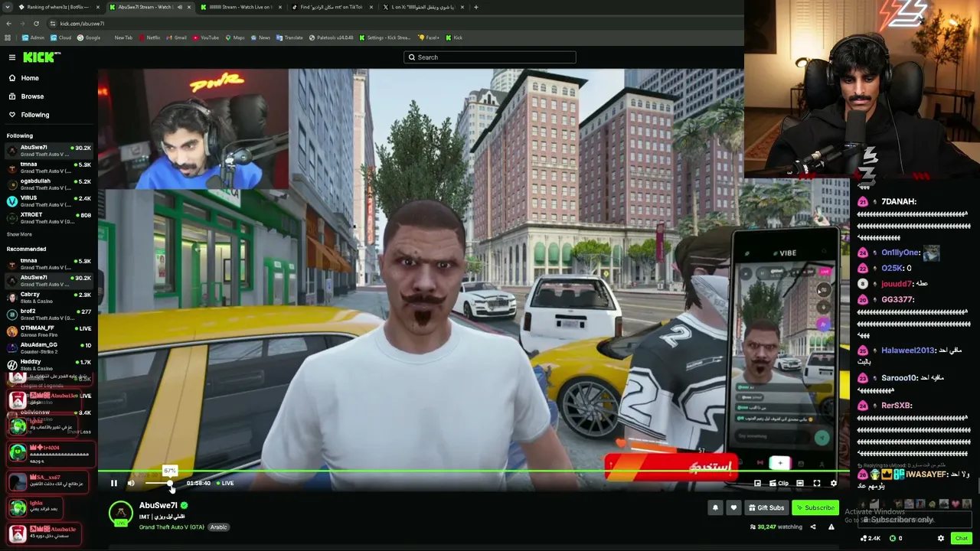The height and width of the screenshot is (551, 980).
Task: Open player settings gear
Action: (x=834, y=483)
